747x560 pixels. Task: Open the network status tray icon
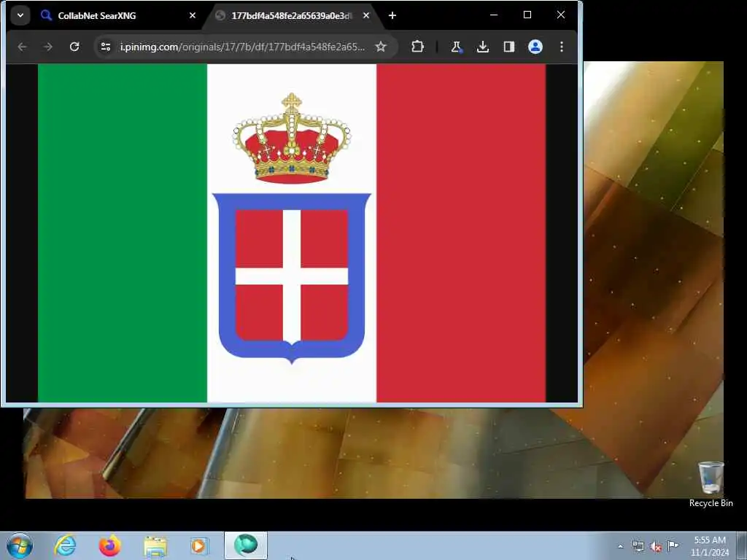pyautogui.click(x=638, y=546)
